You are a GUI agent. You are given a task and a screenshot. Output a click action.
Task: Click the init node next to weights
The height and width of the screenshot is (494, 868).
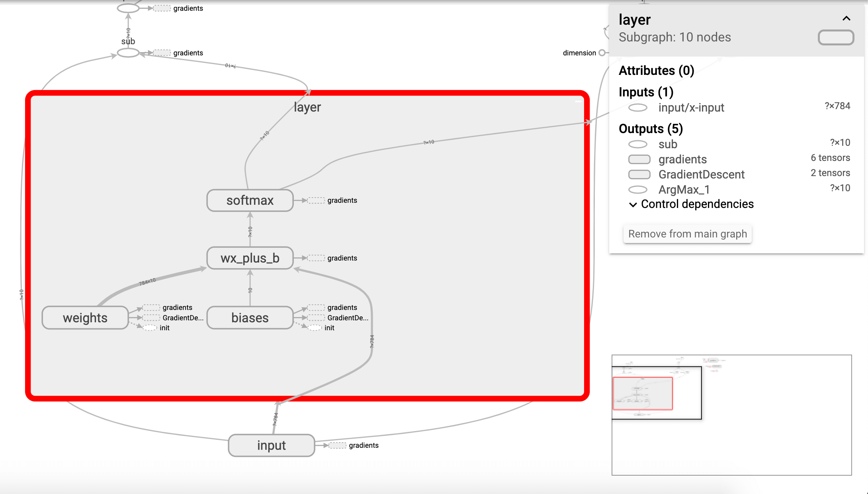pos(150,328)
